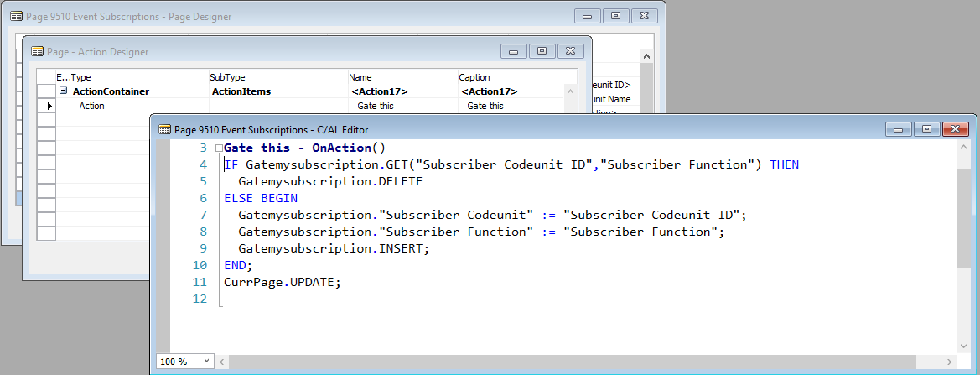Maximize the Page - Action Designer window
980x375 pixels.
[x=542, y=51]
